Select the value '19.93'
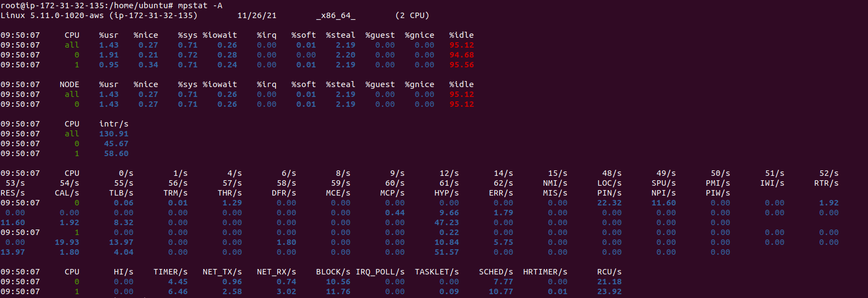Screen dimensions: 868x298 [67, 242]
